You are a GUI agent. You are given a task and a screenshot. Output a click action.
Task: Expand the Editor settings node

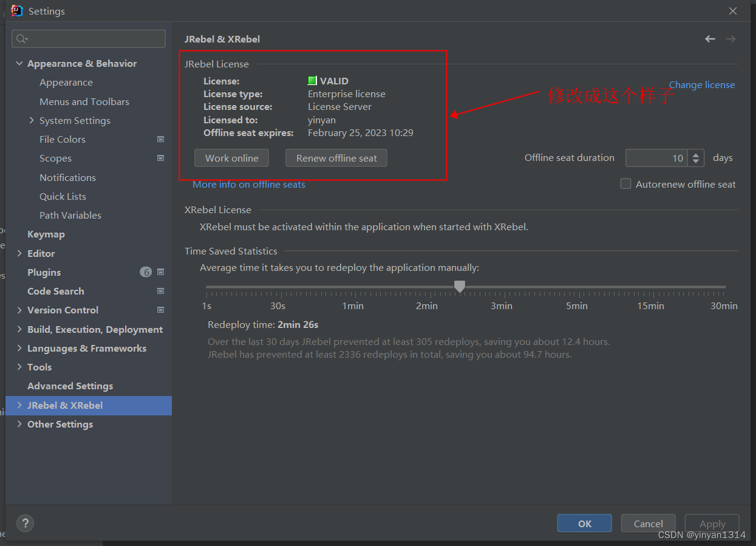tap(19, 253)
